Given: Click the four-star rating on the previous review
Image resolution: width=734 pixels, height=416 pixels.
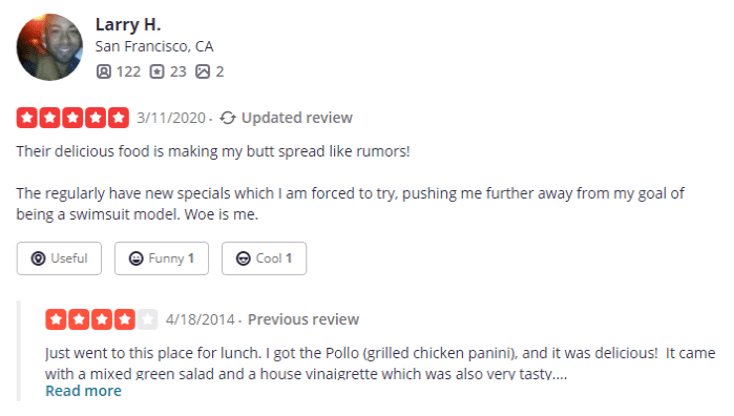Looking at the screenshot, I should click(x=102, y=320).
